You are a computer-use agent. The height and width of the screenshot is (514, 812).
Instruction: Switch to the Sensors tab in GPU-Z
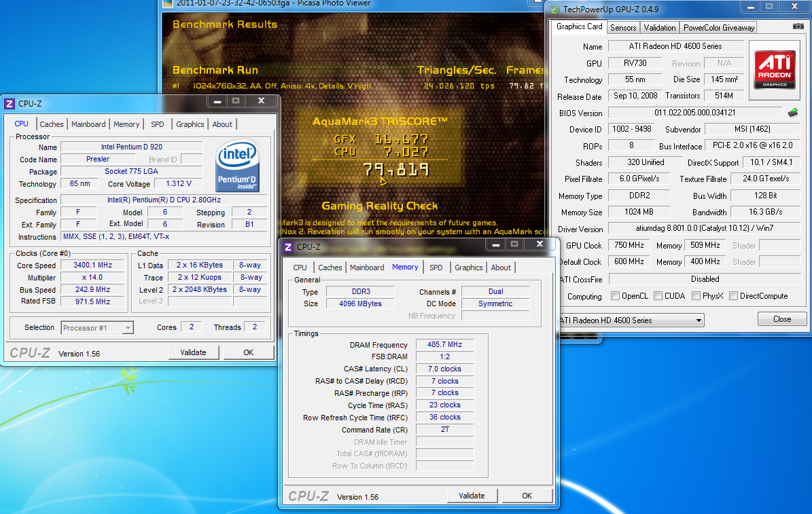[623, 28]
